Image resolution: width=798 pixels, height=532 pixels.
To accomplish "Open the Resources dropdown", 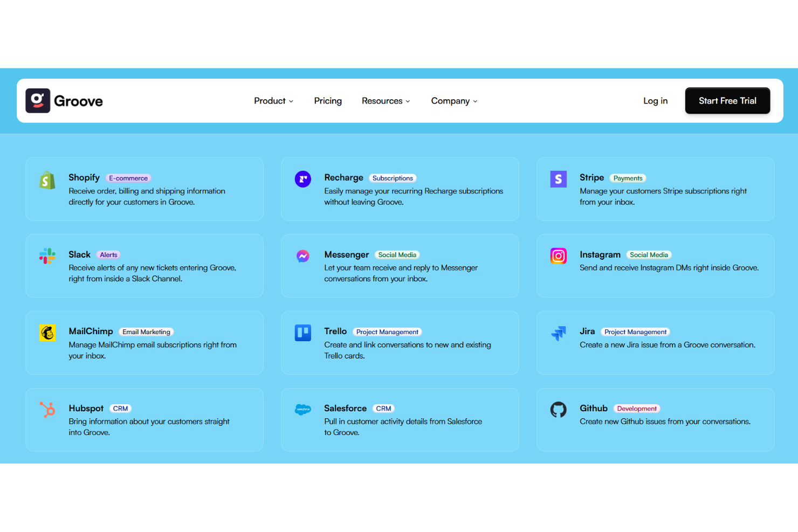I will click(386, 101).
